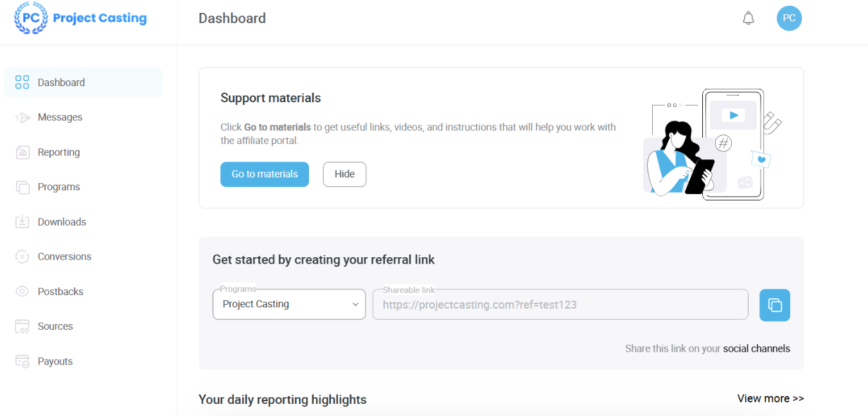
Task: Click the Project Casting logo
Action: [81, 18]
